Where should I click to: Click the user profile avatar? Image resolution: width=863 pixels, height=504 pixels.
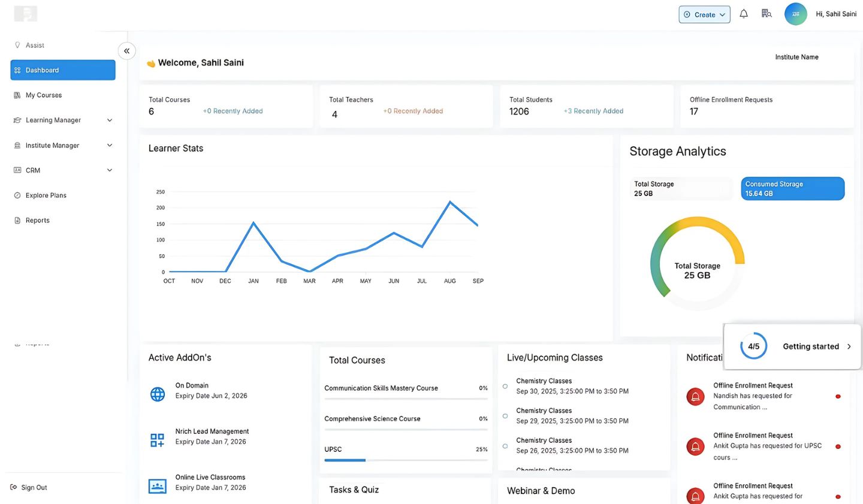(795, 14)
